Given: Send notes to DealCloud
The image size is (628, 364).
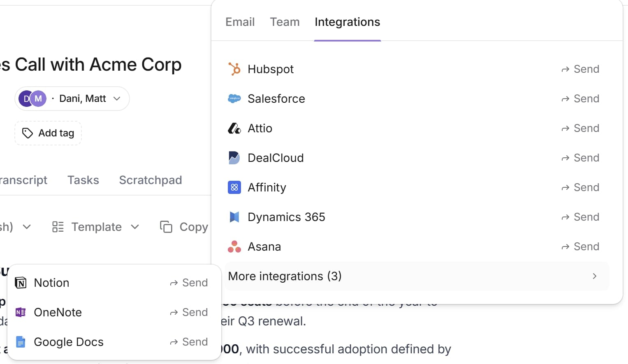Looking at the screenshot, I should coord(580,158).
